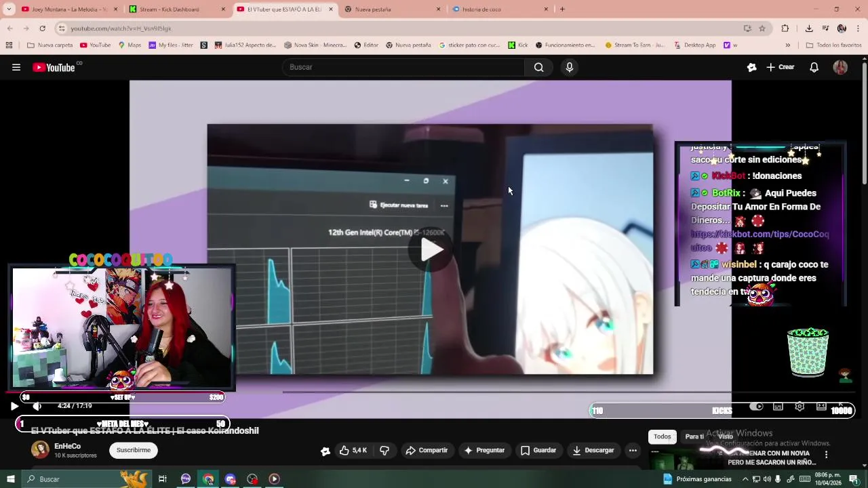Select the Todos filter chip
Viewport: 868px width, 488px height.
click(x=663, y=436)
